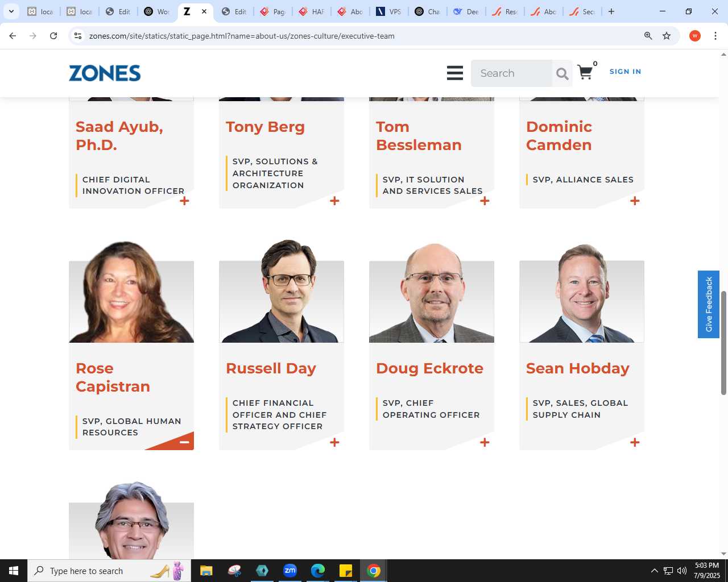
Task: Collapse Rose Capistran's bio with minus
Action: click(184, 442)
